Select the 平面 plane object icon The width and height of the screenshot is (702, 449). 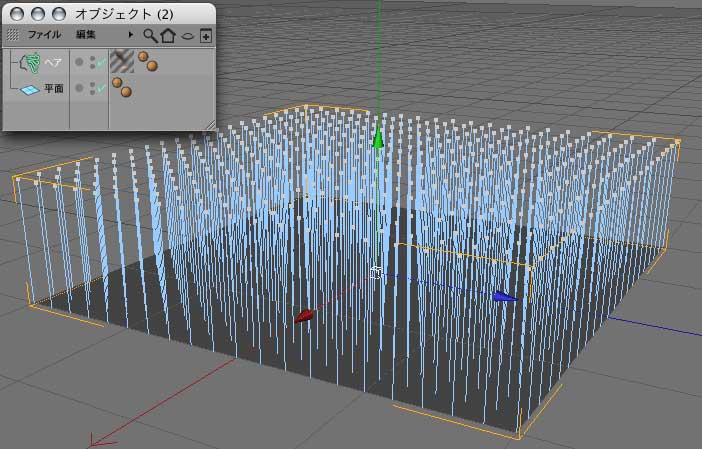[30, 90]
